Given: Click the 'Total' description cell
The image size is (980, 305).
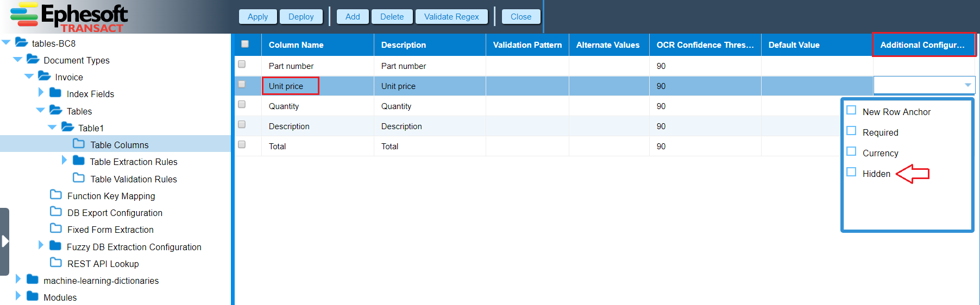Looking at the screenshot, I should (x=430, y=147).
